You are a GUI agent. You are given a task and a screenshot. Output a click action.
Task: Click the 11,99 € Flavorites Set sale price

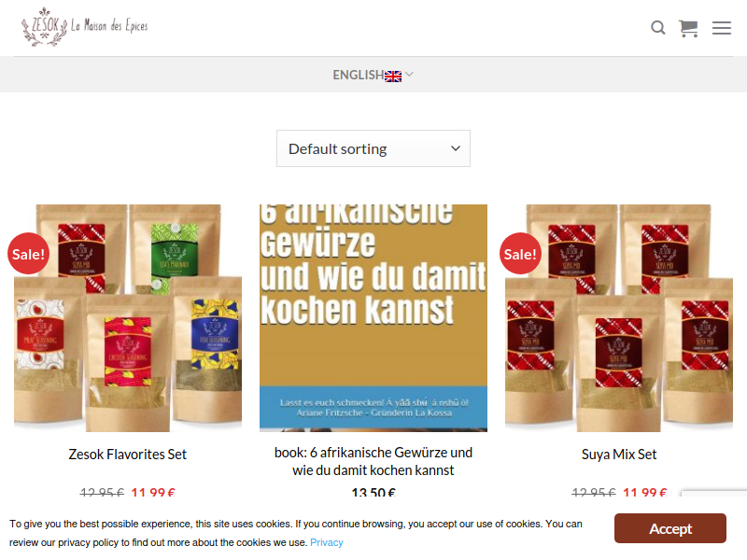point(153,493)
